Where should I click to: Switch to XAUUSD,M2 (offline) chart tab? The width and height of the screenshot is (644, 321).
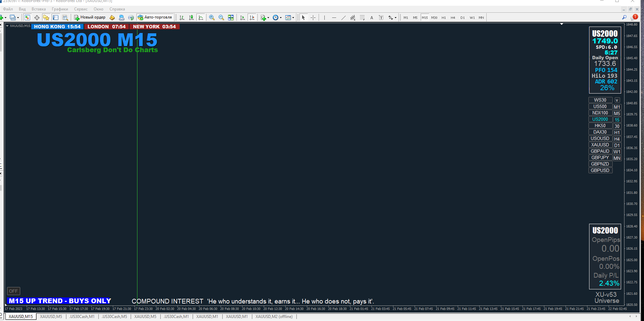pos(274,317)
